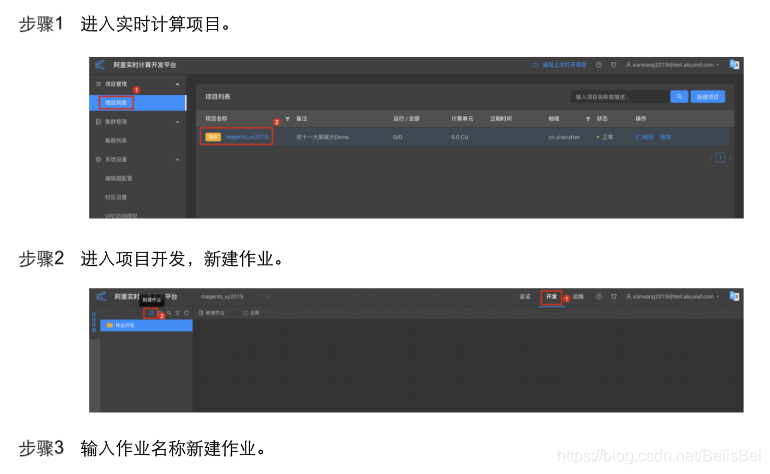This screenshot has width=770, height=474.
Task: Click the platform logo in the development screenshot
Action: (101, 296)
